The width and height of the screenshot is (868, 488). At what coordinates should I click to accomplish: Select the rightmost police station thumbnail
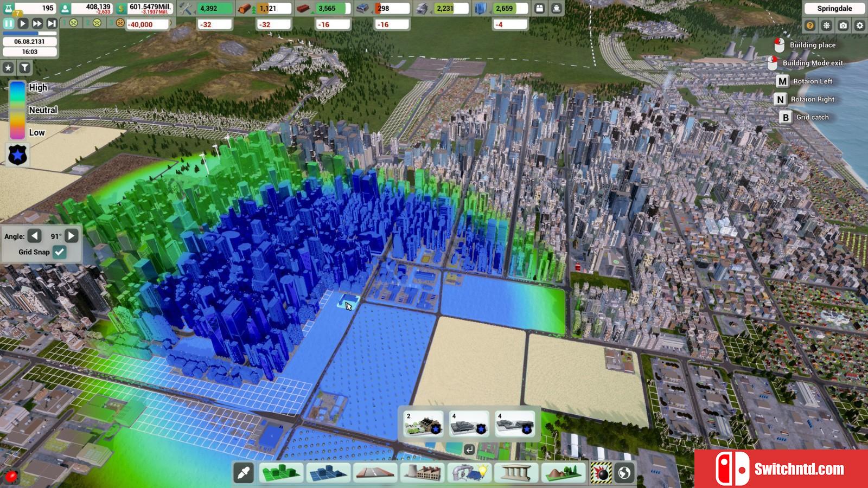coord(515,424)
